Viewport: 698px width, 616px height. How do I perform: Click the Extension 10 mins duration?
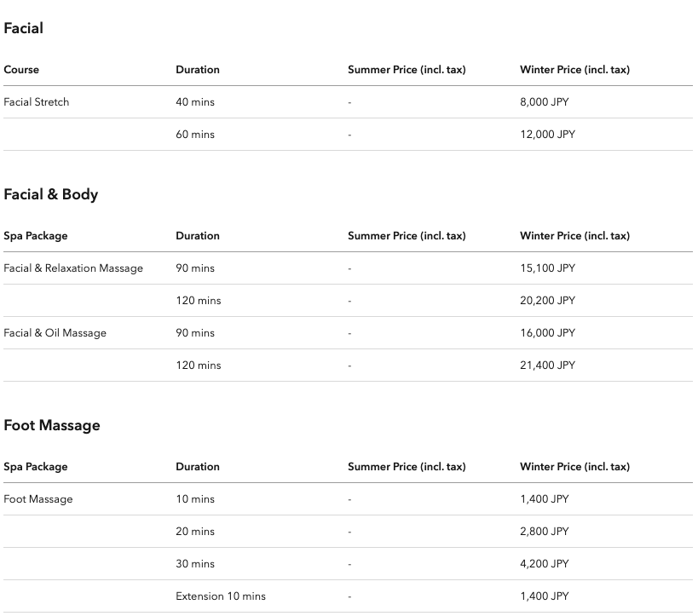(221, 596)
